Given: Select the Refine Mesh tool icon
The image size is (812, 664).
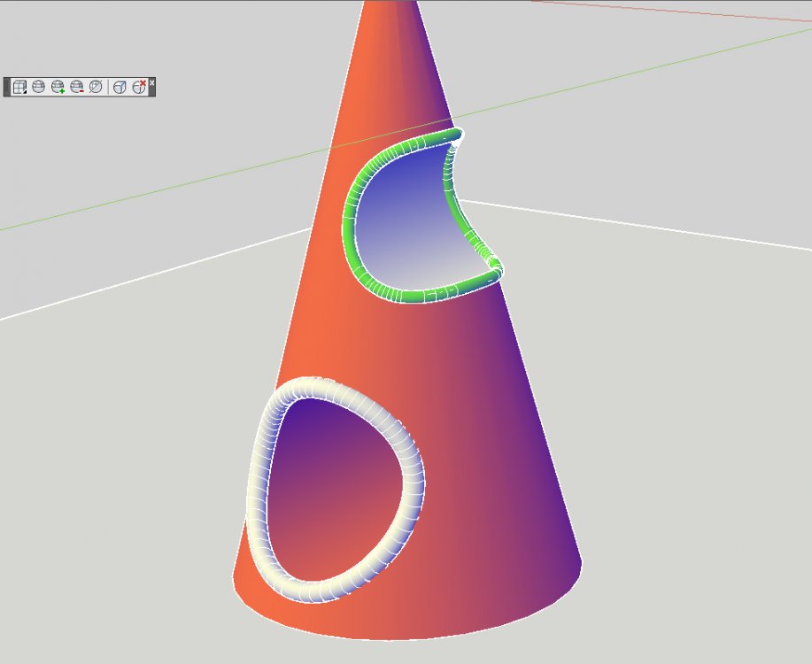Looking at the screenshot, I should pos(96,87).
